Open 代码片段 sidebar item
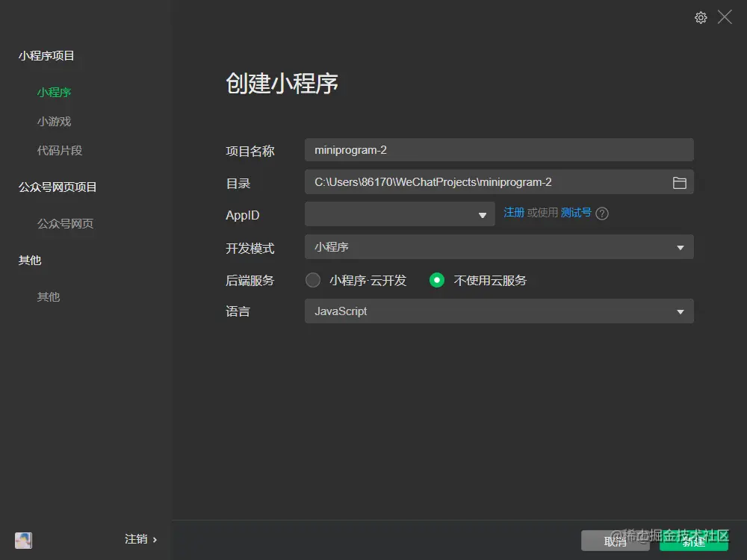747x560 pixels. 60,151
